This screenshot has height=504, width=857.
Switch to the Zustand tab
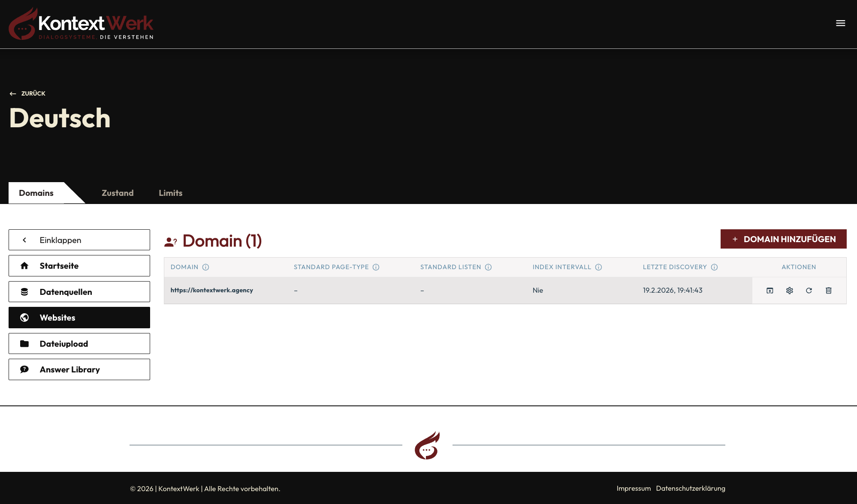(x=118, y=193)
